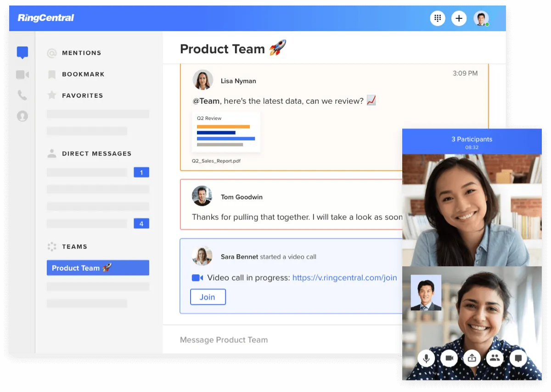
Task: Open the contacts icon in sidebar
Action: [x=22, y=116]
